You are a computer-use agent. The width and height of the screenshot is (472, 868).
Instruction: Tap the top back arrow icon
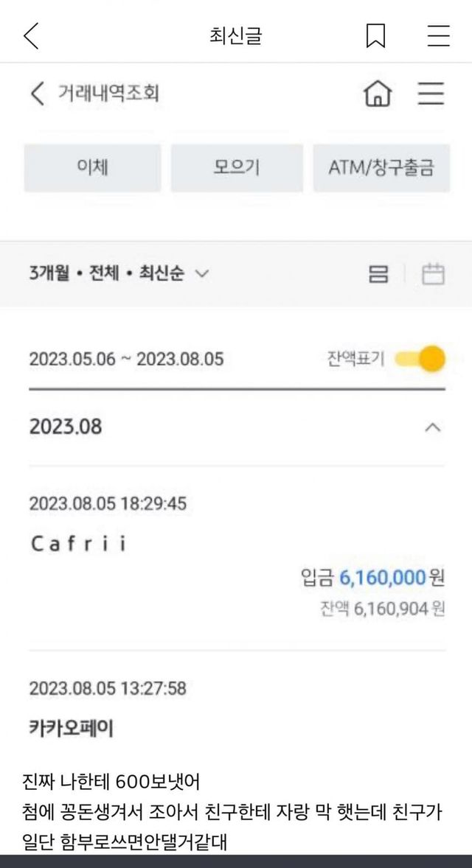31,35
